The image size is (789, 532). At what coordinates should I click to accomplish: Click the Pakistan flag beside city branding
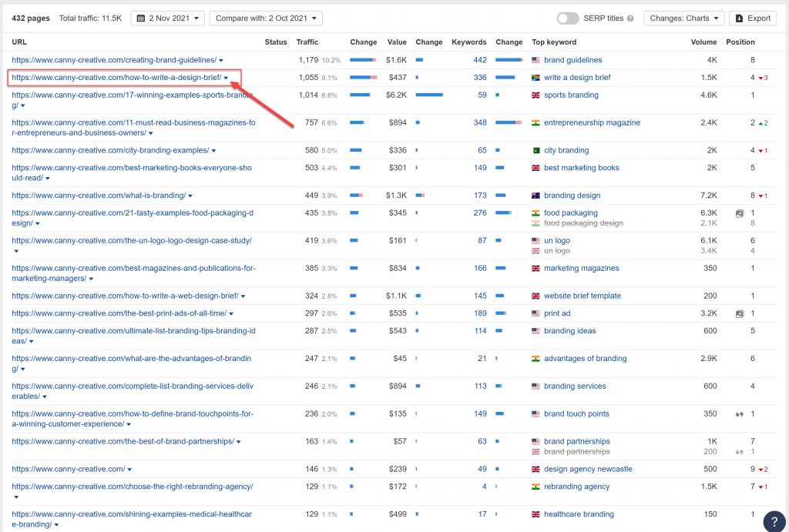coord(536,151)
